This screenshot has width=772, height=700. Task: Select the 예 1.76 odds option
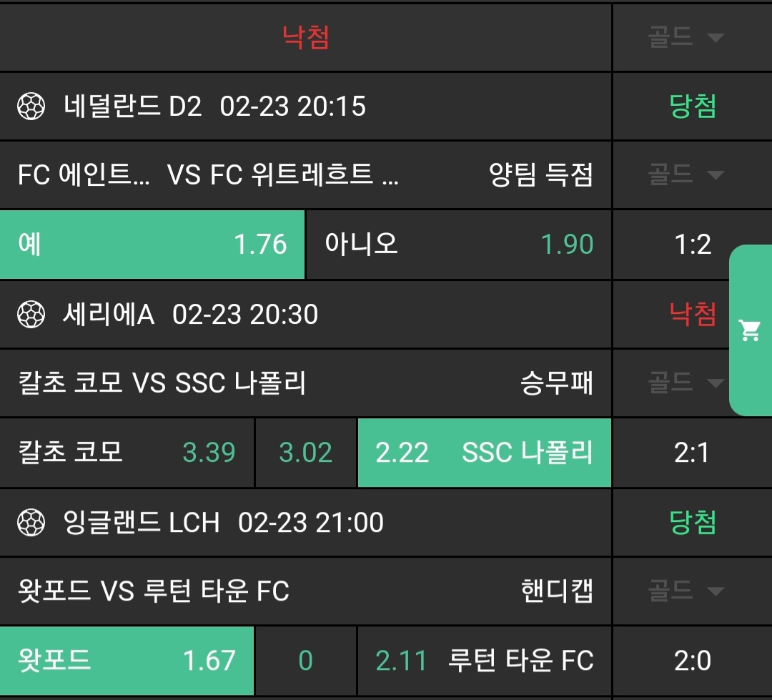pos(152,245)
